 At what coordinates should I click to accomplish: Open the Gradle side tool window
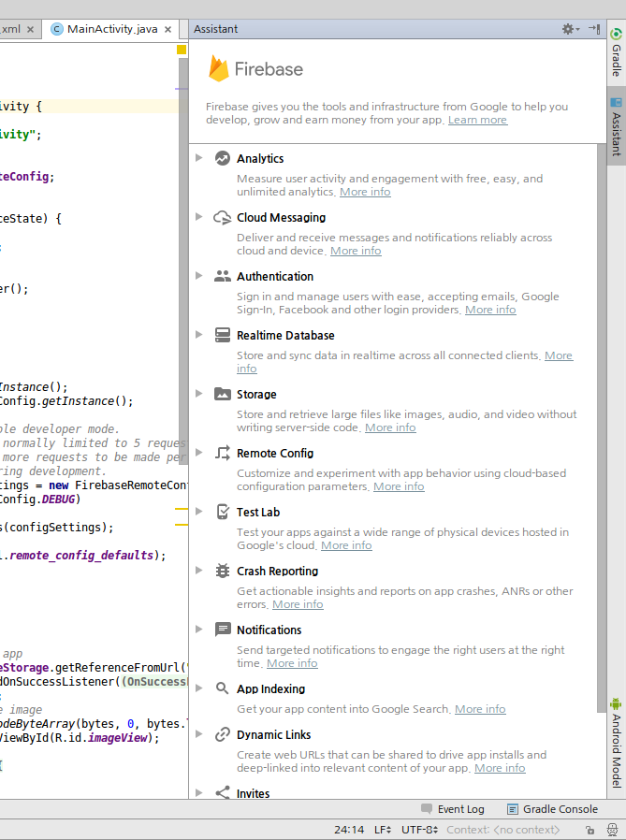(617, 52)
